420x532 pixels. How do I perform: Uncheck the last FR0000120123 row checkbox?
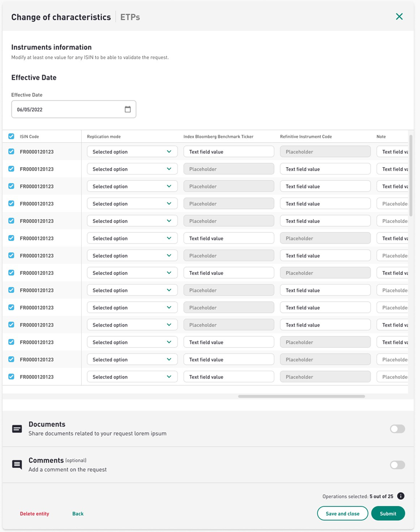(x=11, y=377)
